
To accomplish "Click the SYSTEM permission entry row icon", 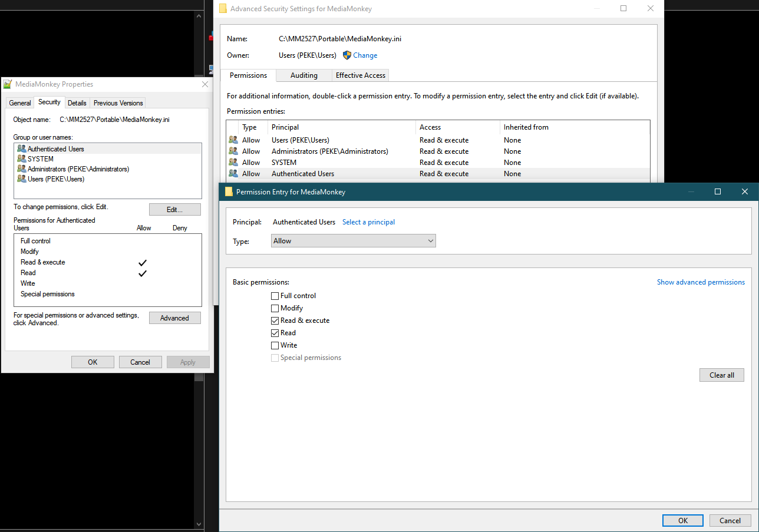I will [x=233, y=163].
